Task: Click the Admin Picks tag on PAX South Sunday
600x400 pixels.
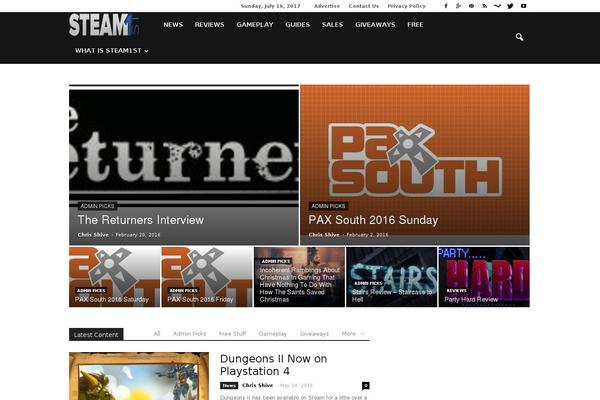Action: click(328, 206)
